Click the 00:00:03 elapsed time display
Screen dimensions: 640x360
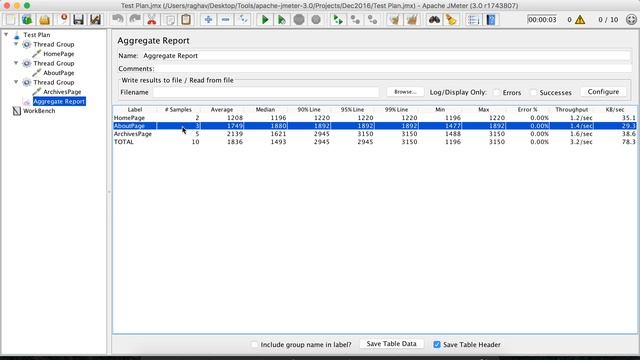coord(542,20)
